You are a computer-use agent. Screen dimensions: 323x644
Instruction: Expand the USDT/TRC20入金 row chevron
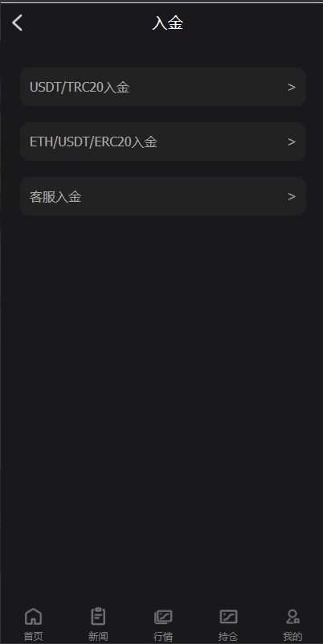tap(292, 87)
